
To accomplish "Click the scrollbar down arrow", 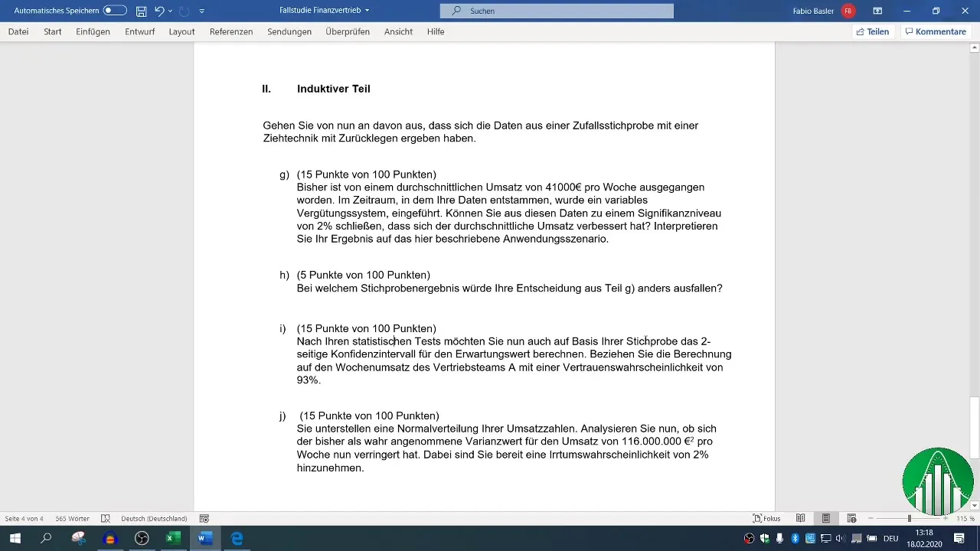I will coord(975,506).
